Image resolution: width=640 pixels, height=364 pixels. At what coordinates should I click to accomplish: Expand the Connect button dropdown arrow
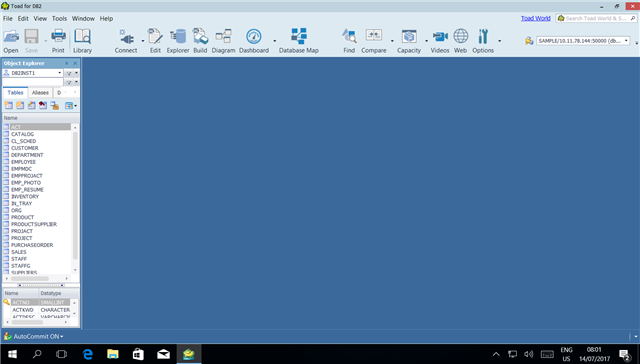click(x=142, y=41)
